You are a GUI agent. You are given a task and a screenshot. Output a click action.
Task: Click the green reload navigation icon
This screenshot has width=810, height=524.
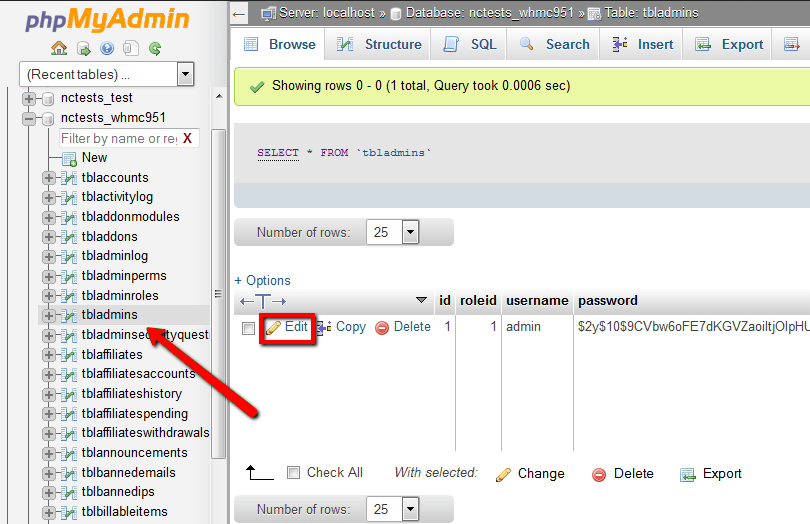coord(155,48)
